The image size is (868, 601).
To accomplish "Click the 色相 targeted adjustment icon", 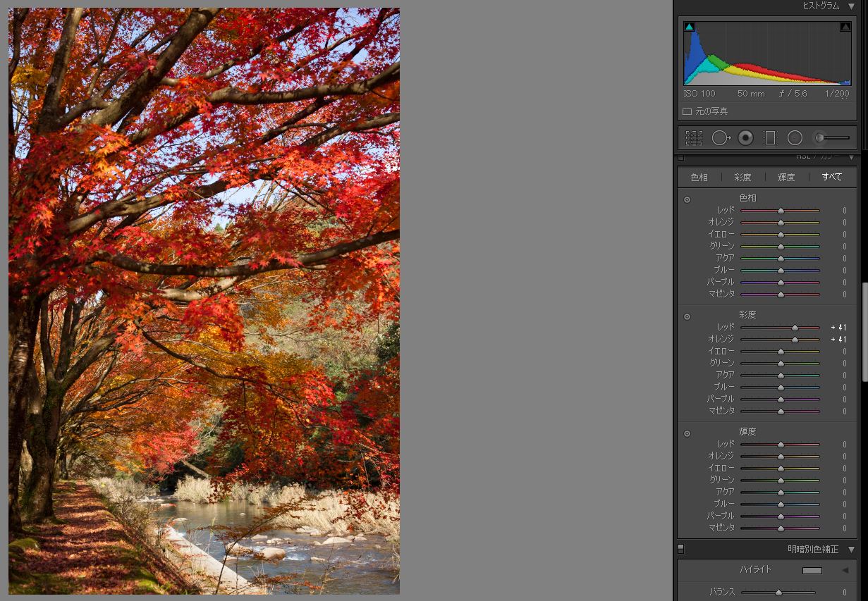I will point(687,200).
